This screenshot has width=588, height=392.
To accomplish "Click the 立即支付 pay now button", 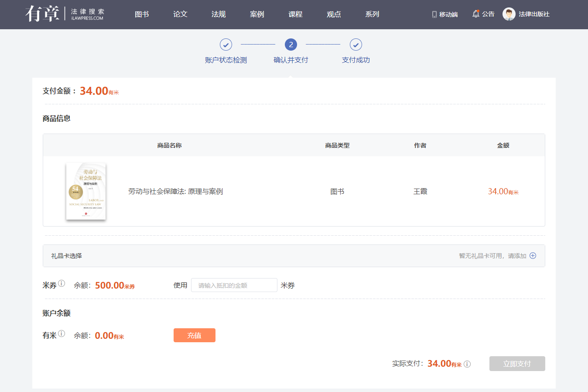I will coord(517,364).
